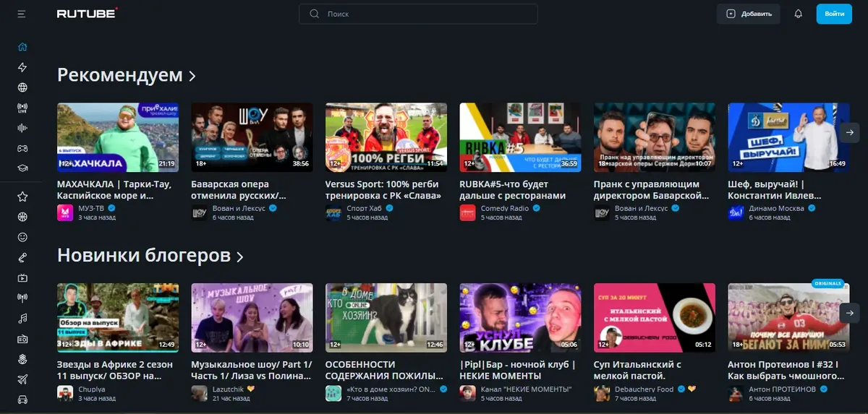The height and width of the screenshot is (414, 868).
Task: Click the Войти login button
Action: coord(834,14)
